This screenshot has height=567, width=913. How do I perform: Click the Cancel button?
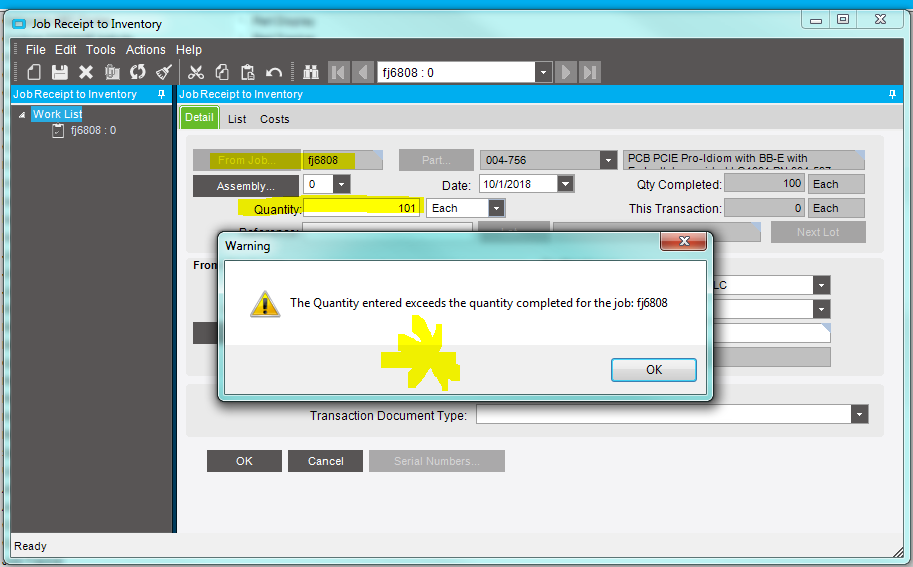[x=325, y=461]
